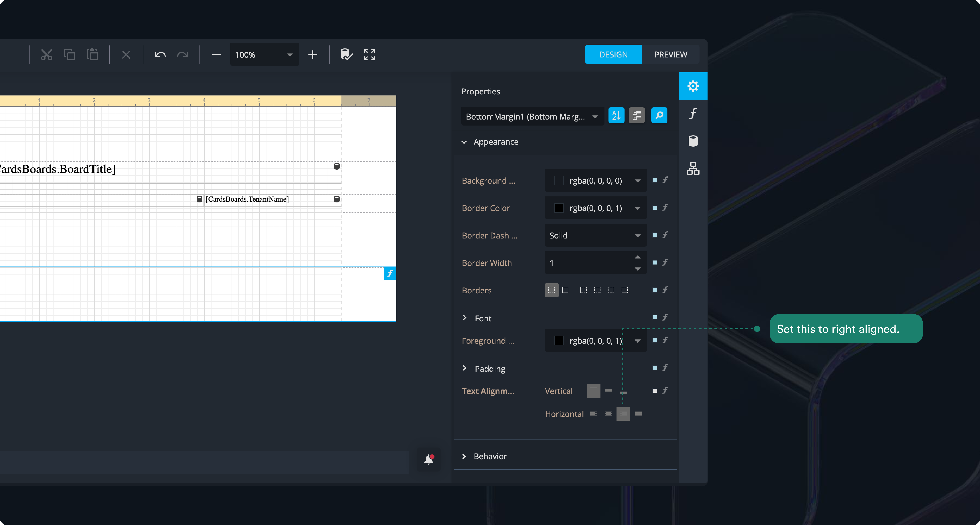980x525 pixels.
Task: Click the Cut scissors icon
Action: pyautogui.click(x=46, y=55)
